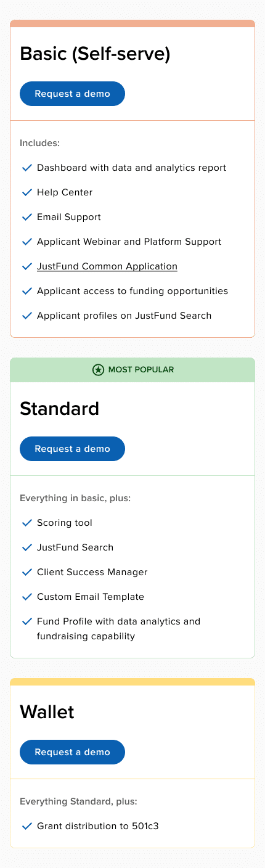Click checkmark next to Client Success Manager
Viewport: 265px width, 868px height.
click(26, 572)
